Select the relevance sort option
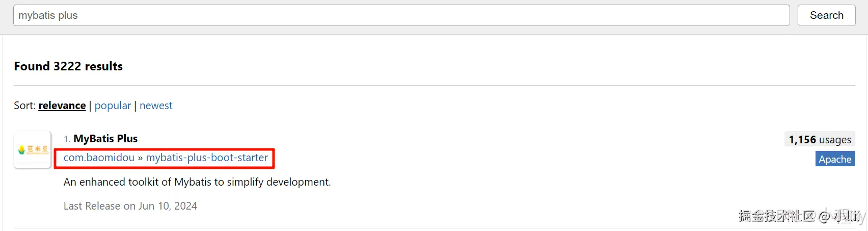Viewport: 868px width, 231px height. [x=62, y=106]
